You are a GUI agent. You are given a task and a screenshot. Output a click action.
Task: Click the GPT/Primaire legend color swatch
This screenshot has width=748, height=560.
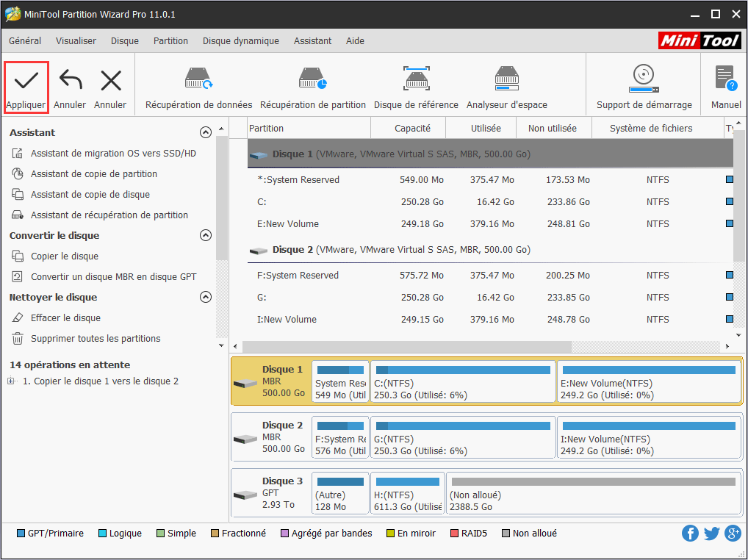click(21, 534)
